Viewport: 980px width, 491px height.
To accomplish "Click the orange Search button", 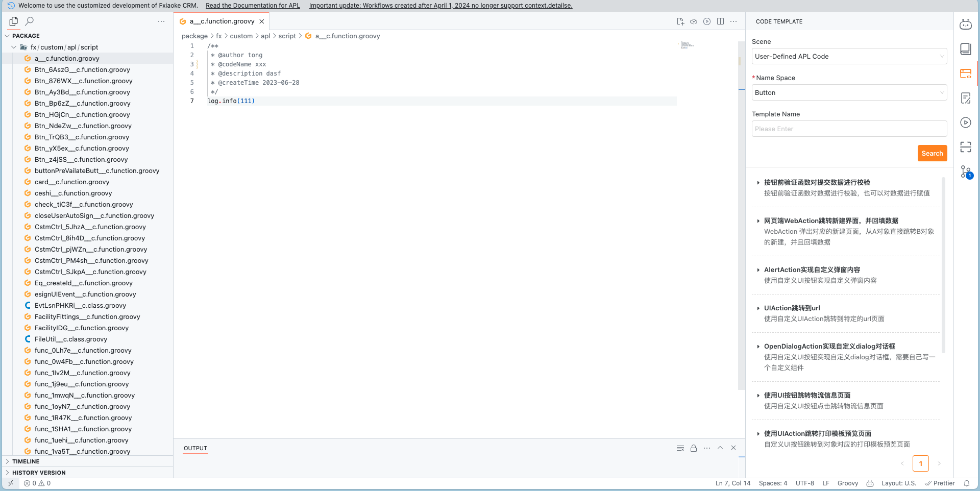I will point(932,153).
